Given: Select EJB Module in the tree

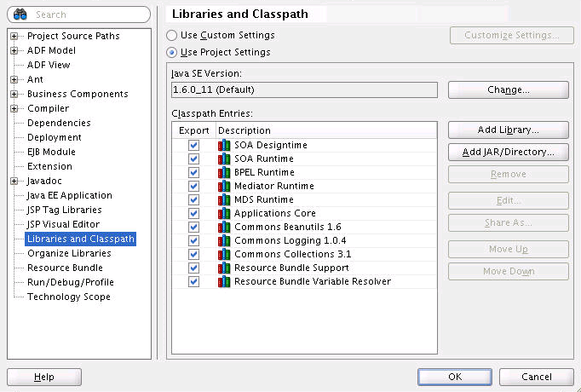Looking at the screenshot, I should click(51, 152).
